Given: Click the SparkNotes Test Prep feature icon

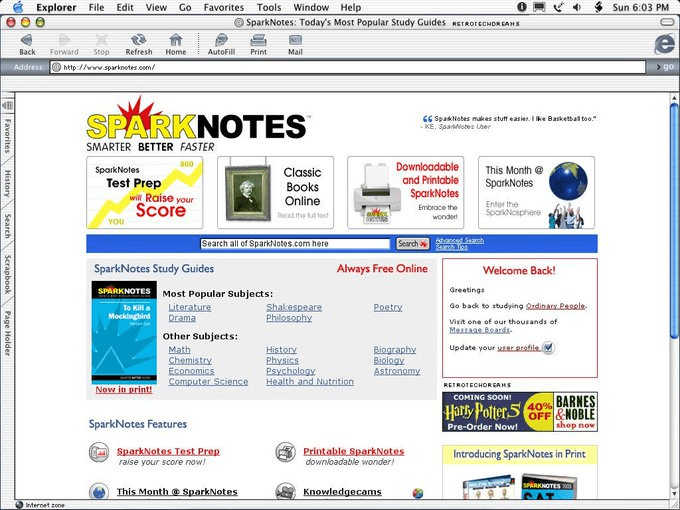Looking at the screenshot, I should coord(99,453).
